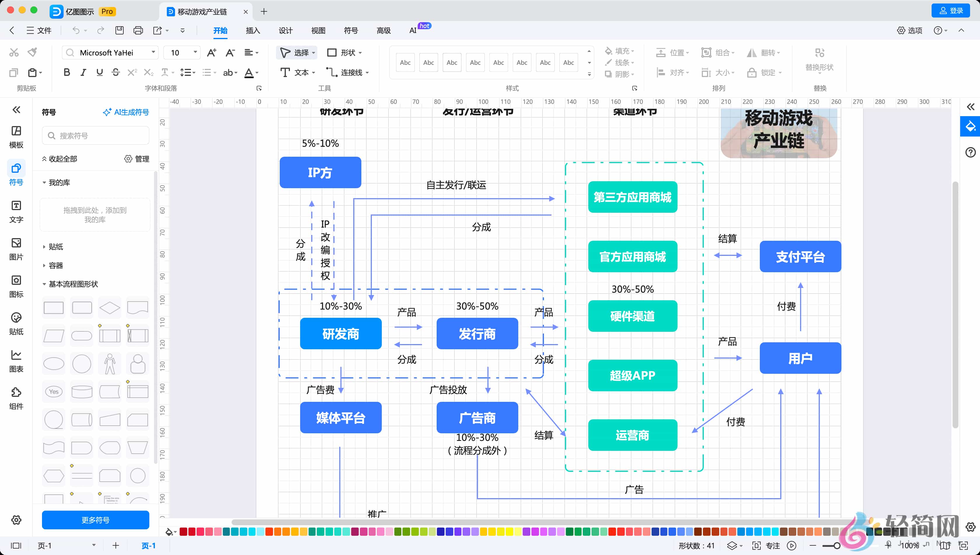Click the print icon in quick access toolbar
Viewport: 980px width, 555px height.
[138, 31]
